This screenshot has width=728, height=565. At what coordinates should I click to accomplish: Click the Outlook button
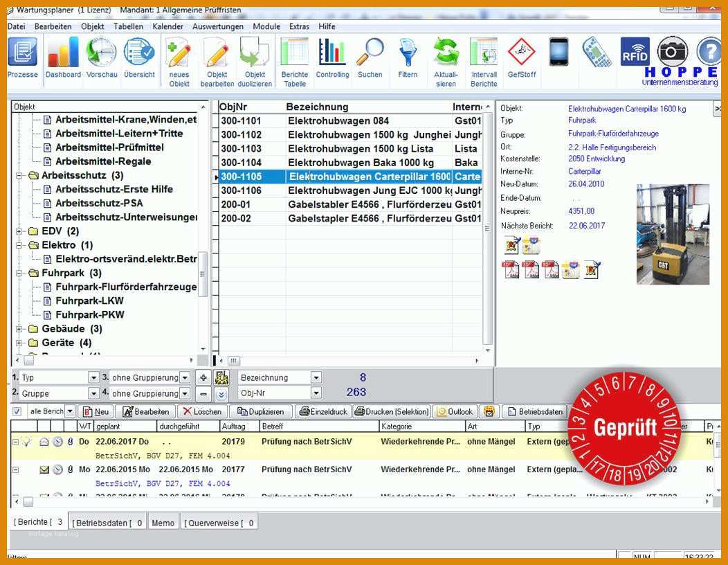click(455, 411)
